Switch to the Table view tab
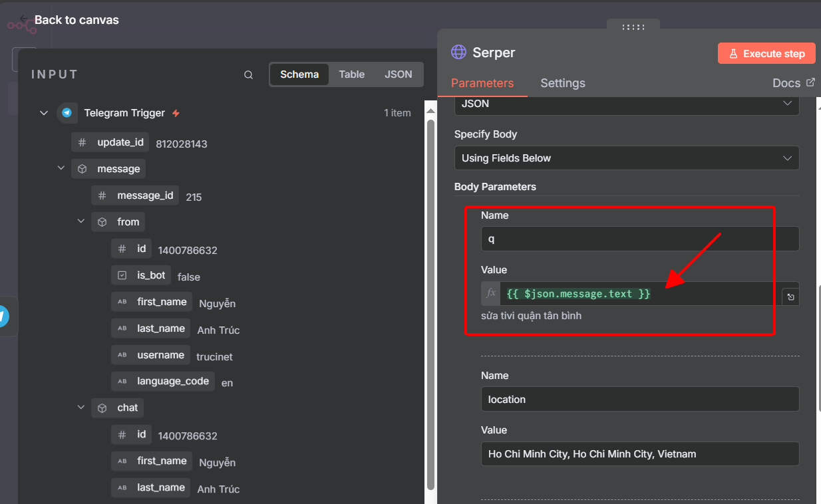821x504 pixels. 351,74
